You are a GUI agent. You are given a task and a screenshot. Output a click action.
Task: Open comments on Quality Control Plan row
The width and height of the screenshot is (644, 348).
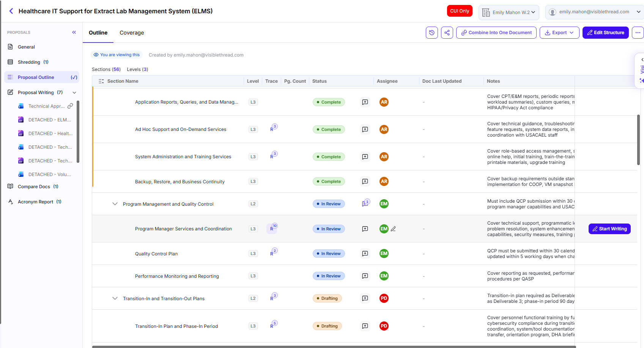pyautogui.click(x=365, y=254)
